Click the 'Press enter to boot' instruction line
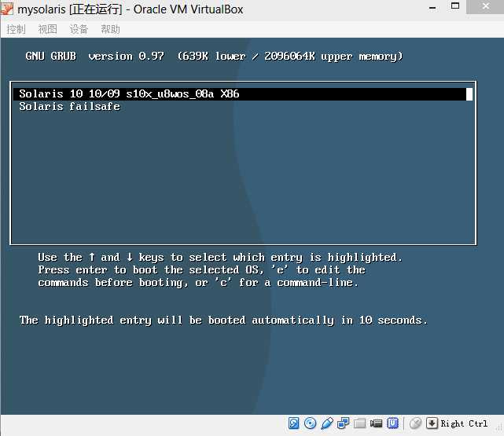Viewport: 504px width, 436px height. (x=201, y=269)
